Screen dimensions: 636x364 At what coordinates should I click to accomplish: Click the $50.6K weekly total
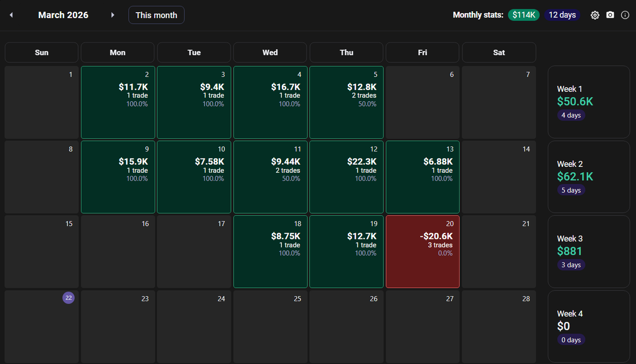tap(575, 102)
